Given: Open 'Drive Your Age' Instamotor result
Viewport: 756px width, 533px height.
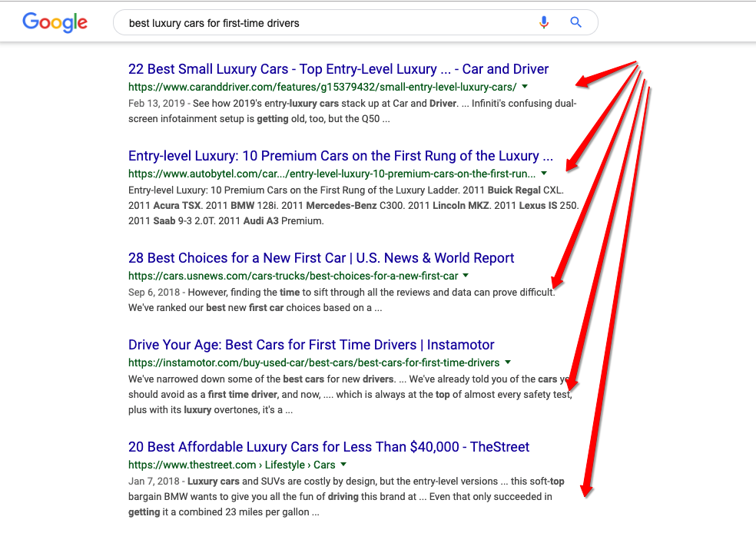Looking at the screenshot, I should point(311,345).
